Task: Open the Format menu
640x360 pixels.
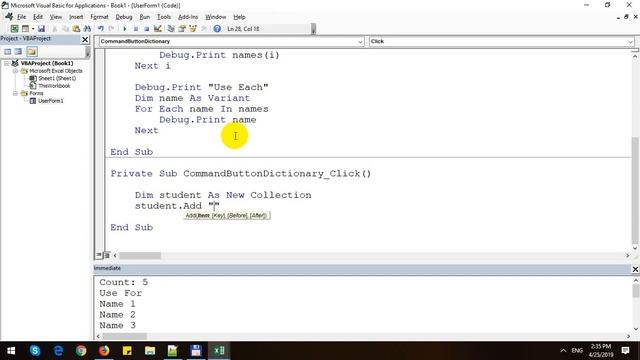Action: [99, 17]
